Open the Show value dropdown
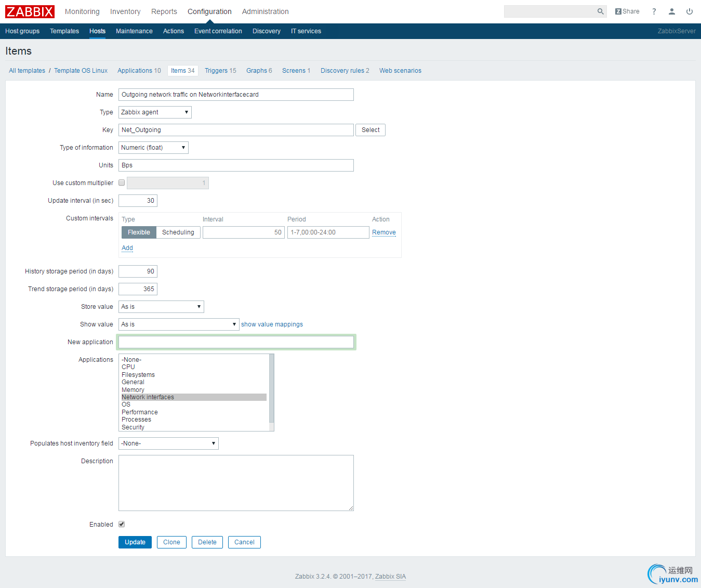This screenshot has height=588, width=701. 179,324
